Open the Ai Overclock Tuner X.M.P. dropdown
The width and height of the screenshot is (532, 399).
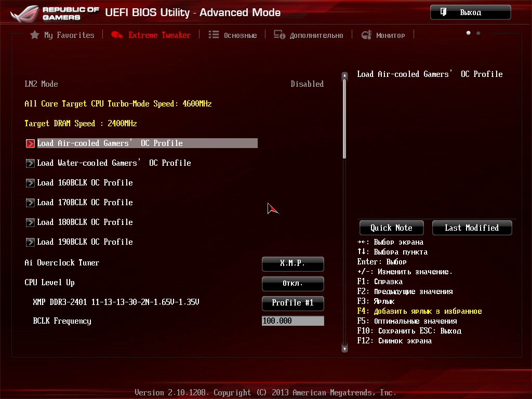click(292, 263)
